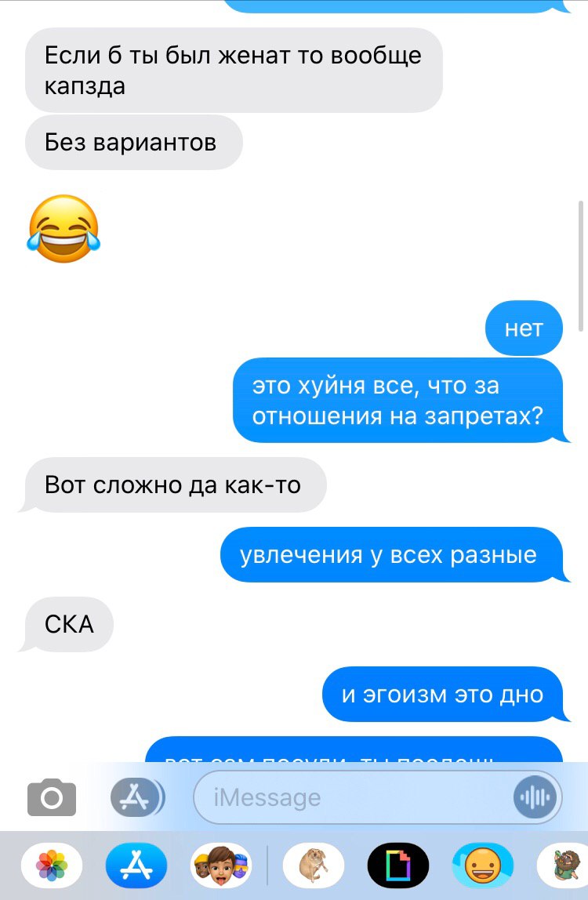Open the camera icon
Viewport: 588px width, 900px height.
(52, 797)
